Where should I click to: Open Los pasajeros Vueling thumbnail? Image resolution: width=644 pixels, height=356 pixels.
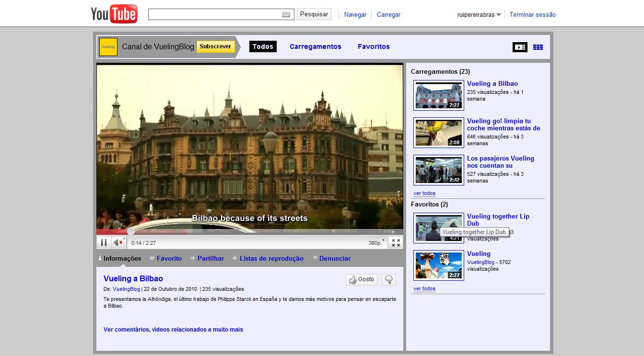point(439,170)
